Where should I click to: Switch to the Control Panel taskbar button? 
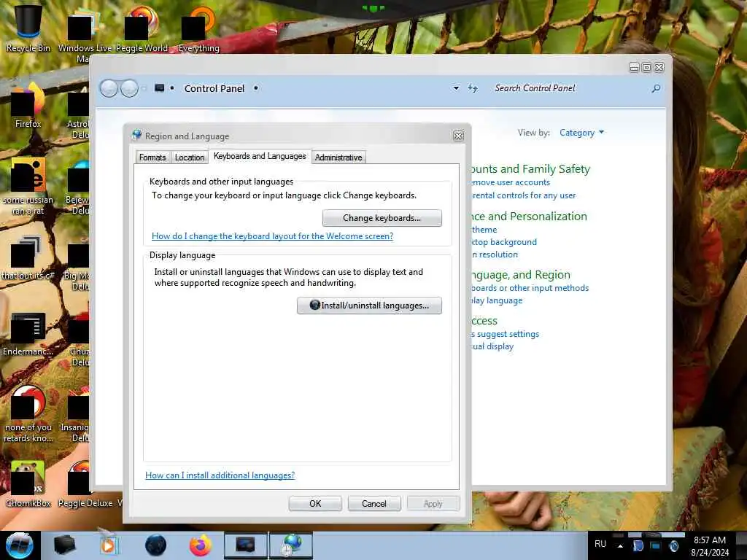coord(246,545)
